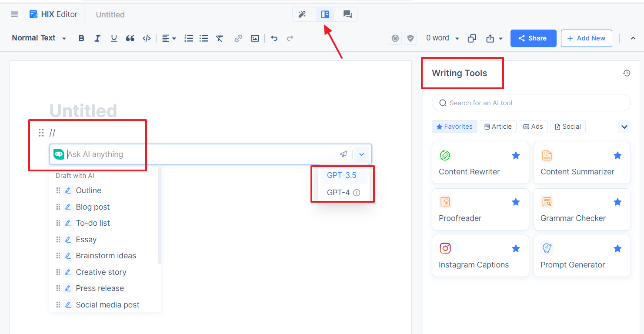
Task: Open the Normal Text style dropdown
Action: click(x=39, y=38)
